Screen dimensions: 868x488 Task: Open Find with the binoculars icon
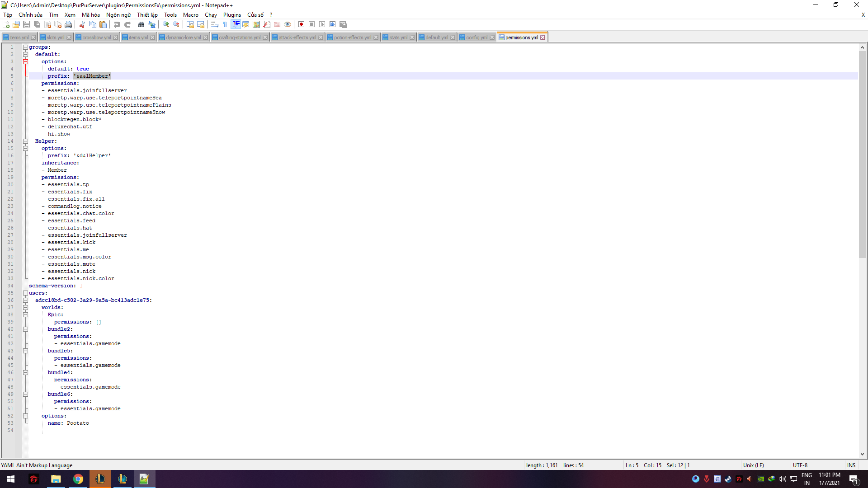[142, 24]
